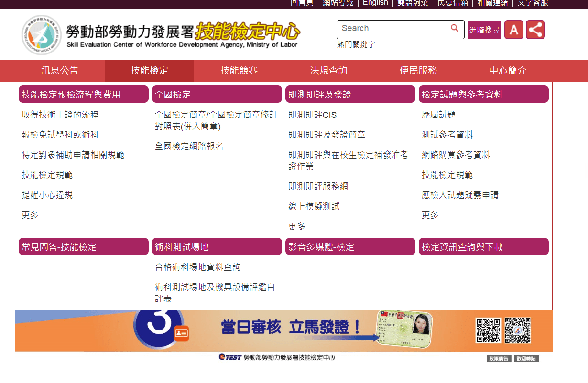The image size is (588, 383).
Task: Click the 進階搜尋 advanced search button
Action: click(x=484, y=30)
